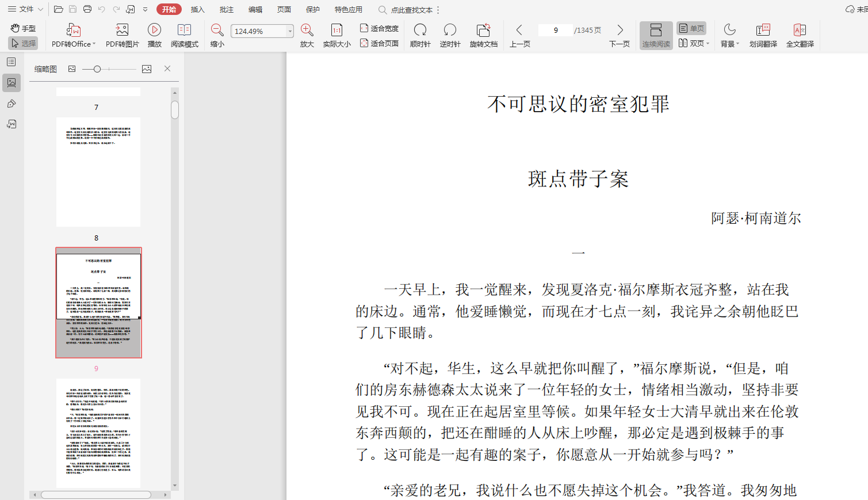Click the thumbnail size slider handle

click(x=97, y=69)
